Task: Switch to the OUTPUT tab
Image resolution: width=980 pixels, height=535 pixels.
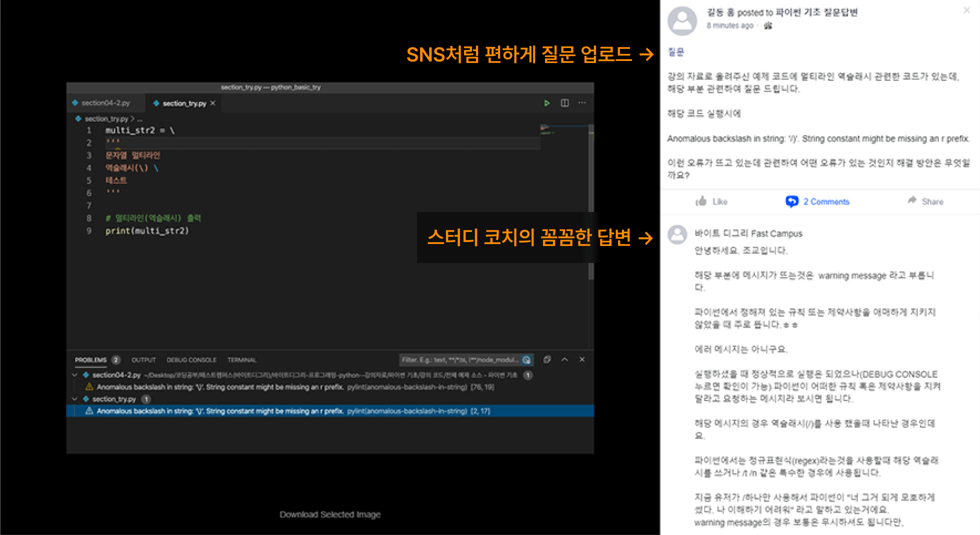Action: tap(143, 359)
